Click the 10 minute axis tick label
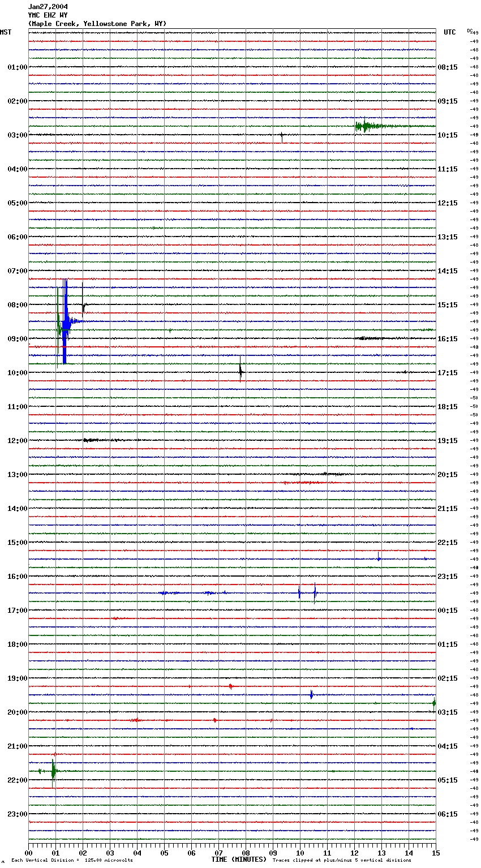Image resolution: width=481 pixels, height=868 pixels. click(x=300, y=853)
